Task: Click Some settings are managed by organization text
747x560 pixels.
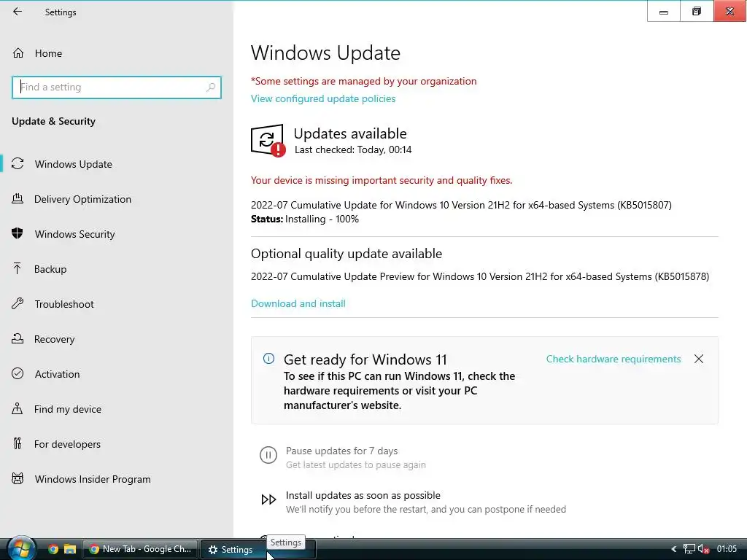Action: coord(363,82)
